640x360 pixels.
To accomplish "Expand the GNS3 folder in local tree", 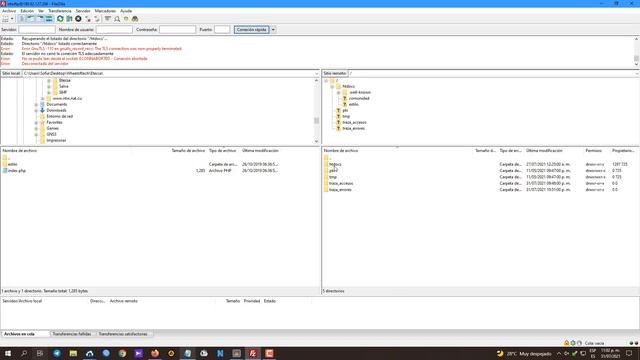I will tap(36, 134).
